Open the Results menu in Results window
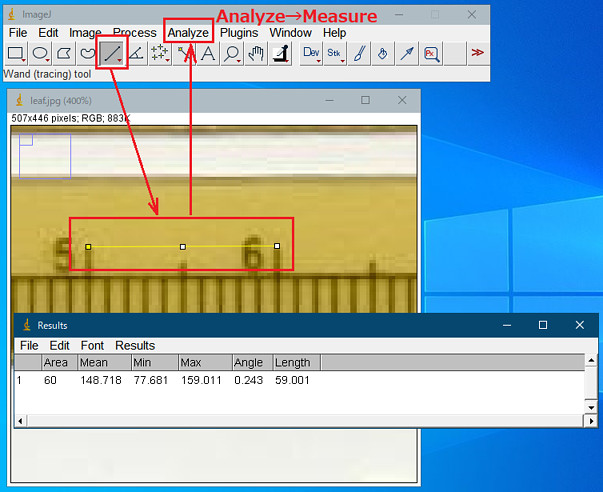The height and width of the screenshot is (492, 603). click(x=135, y=345)
